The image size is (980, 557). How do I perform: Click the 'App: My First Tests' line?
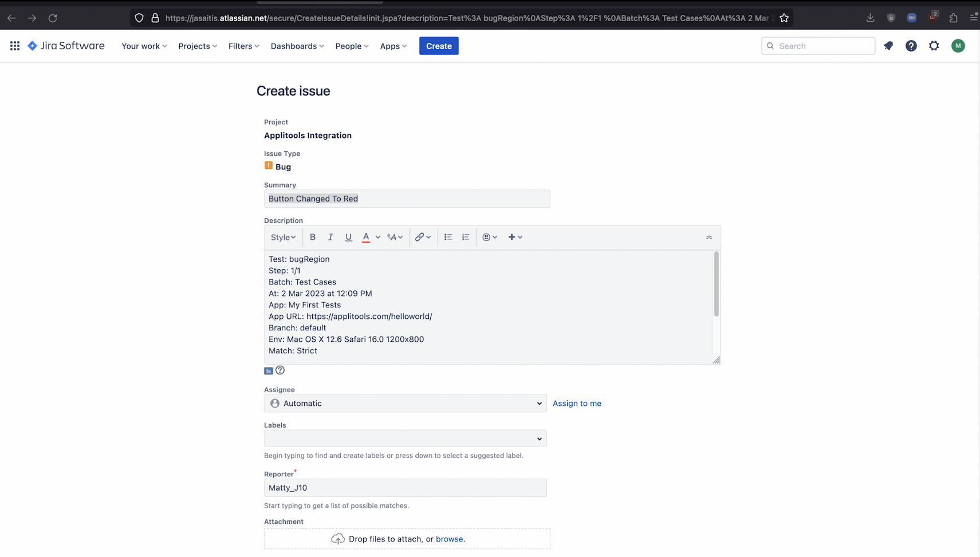tap(305, 305)
